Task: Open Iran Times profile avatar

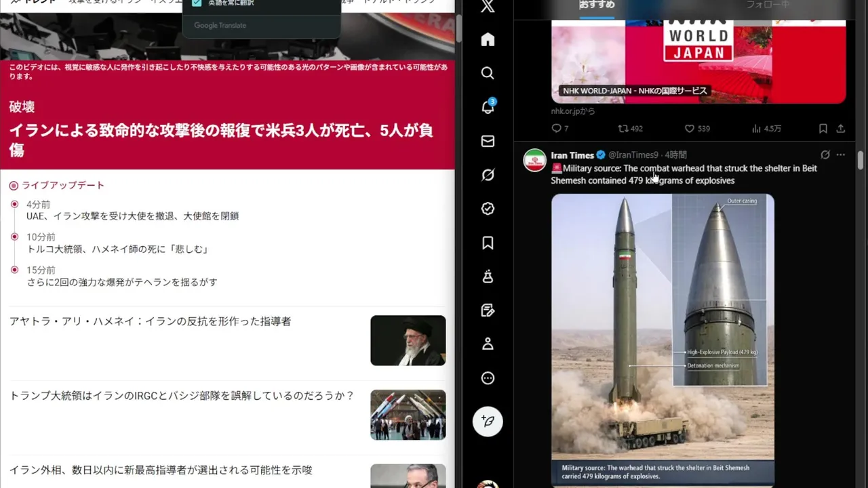Action: click(x=535, y=160)
